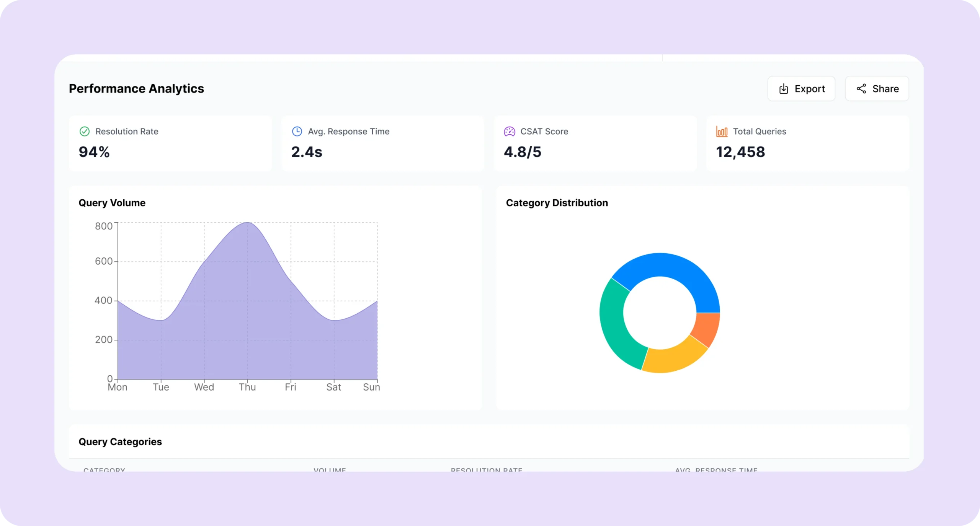Image resolution: width=980 pixels, height=526 pixels.
Task: Click the Thu peak on Query Volume chart
Action: [248, 223]
